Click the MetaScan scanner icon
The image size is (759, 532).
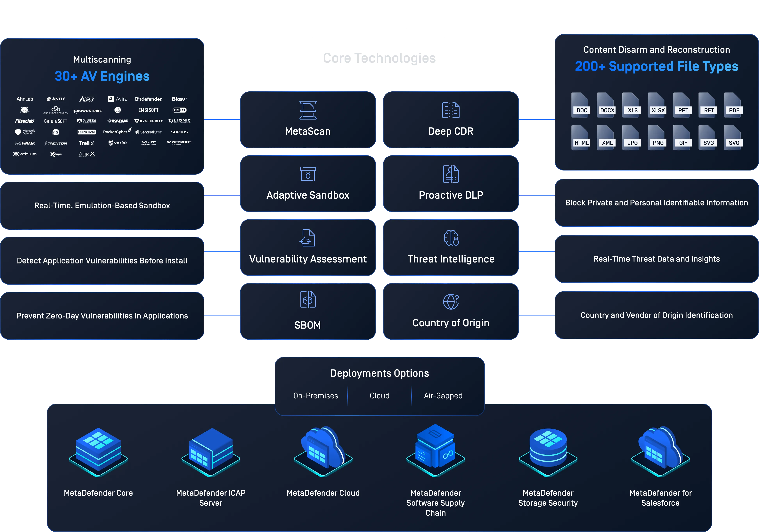(x=308, y=110)
